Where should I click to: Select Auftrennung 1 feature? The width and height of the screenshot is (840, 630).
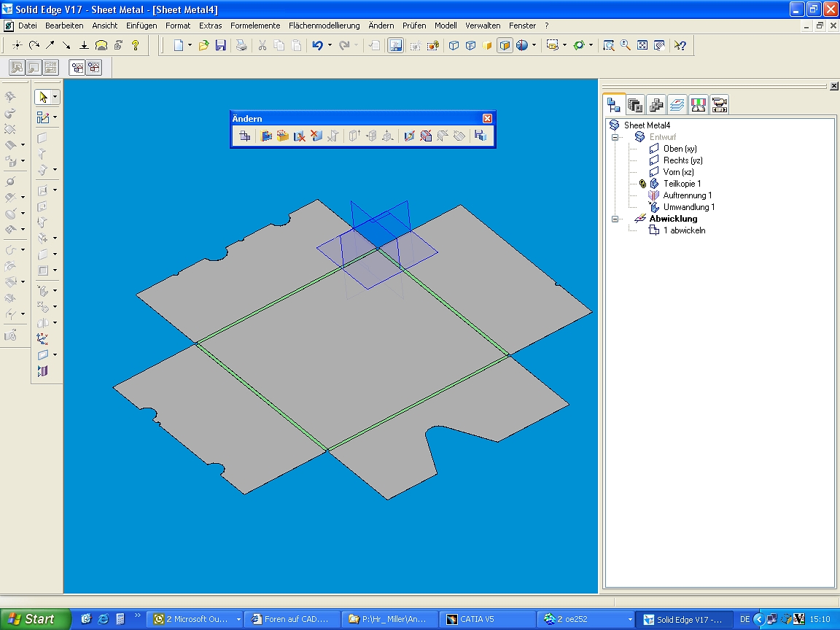point(688,195)
